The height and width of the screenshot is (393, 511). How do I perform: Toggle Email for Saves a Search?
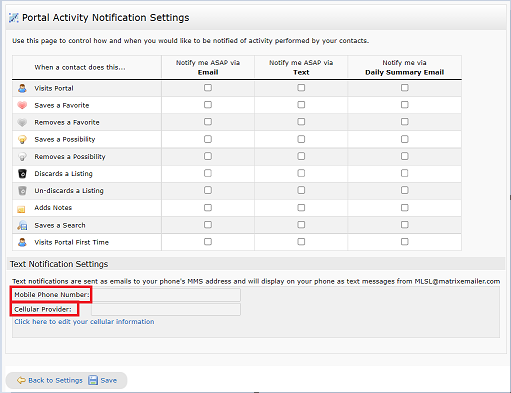(x=208, y=225)
